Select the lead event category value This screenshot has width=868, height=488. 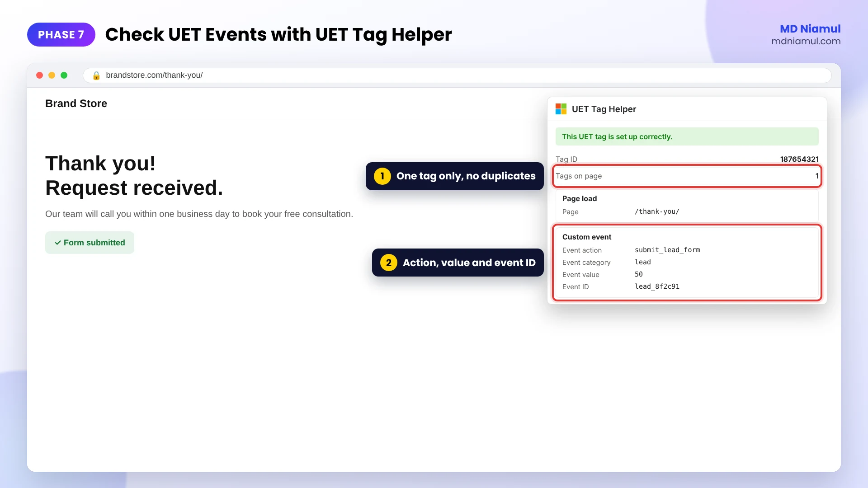[643, 262]
